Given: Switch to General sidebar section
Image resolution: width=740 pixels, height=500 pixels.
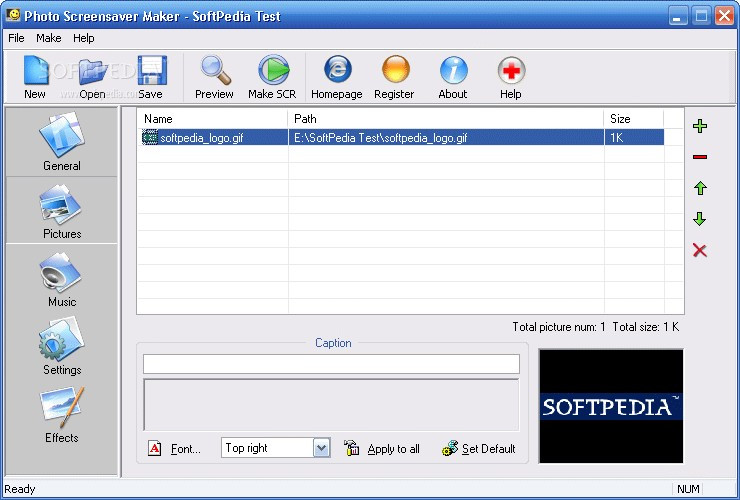Looking at the screenshot, I should (x=62, y=142).
